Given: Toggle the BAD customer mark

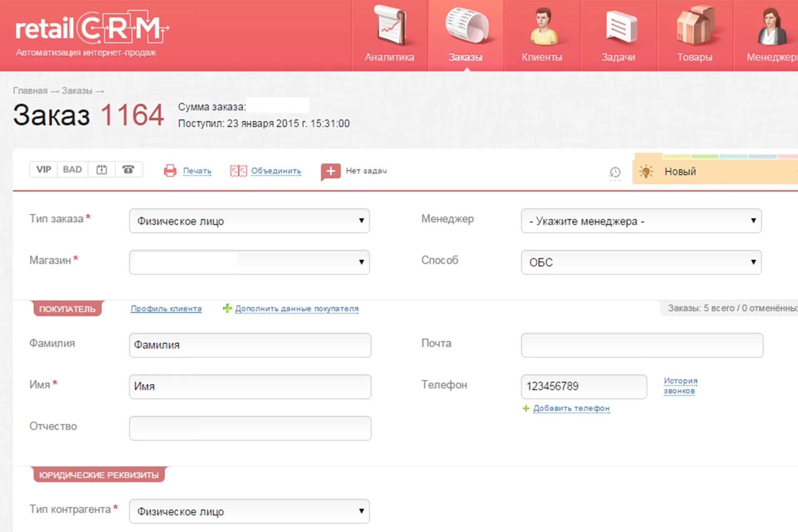Looking at the screenshot, I should pos(72,170).
